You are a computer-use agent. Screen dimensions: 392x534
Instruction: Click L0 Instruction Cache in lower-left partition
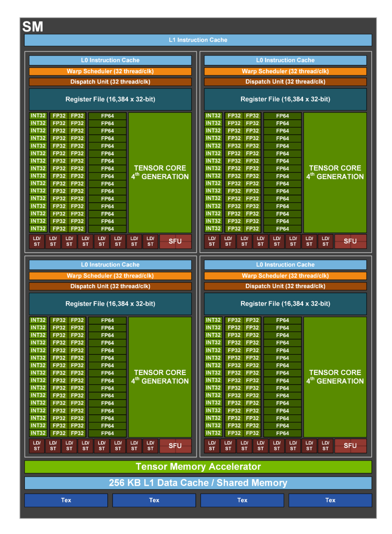110,265
